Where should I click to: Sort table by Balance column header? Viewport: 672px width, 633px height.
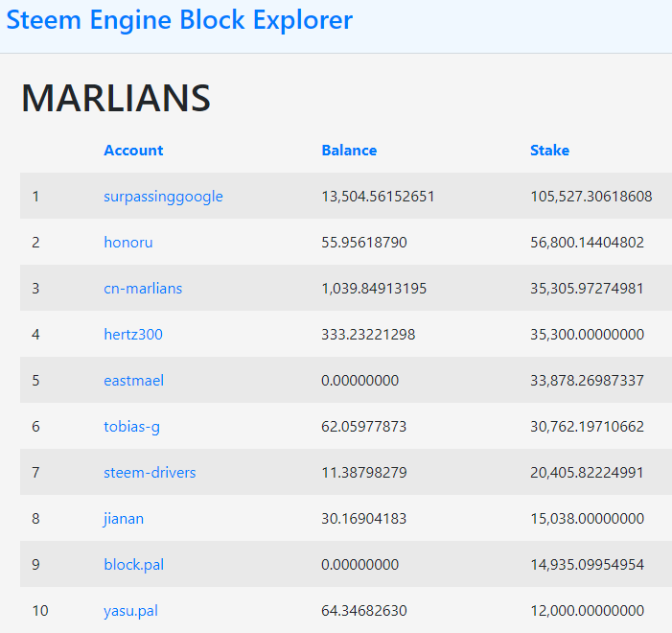349,151
